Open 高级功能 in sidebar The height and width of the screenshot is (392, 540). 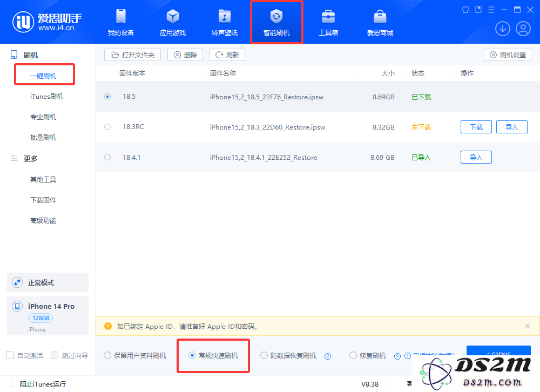tap(43, 220)
